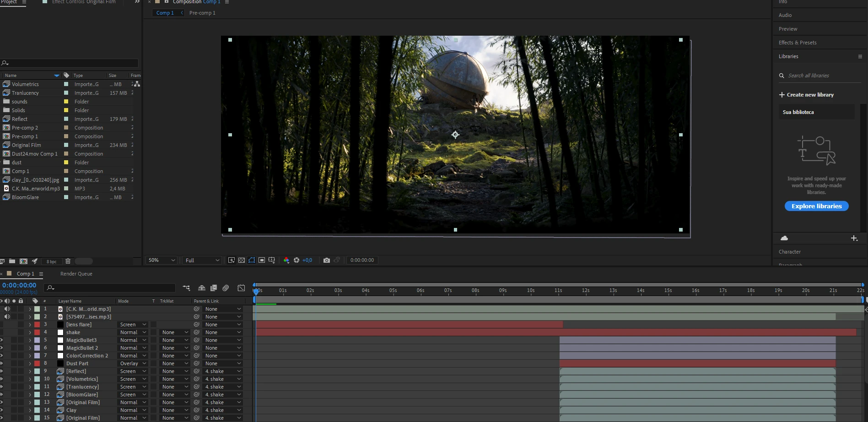Add new element with Libraries plus icon
The width and height of the screenshot is (868, 422).
pos(854,238)
